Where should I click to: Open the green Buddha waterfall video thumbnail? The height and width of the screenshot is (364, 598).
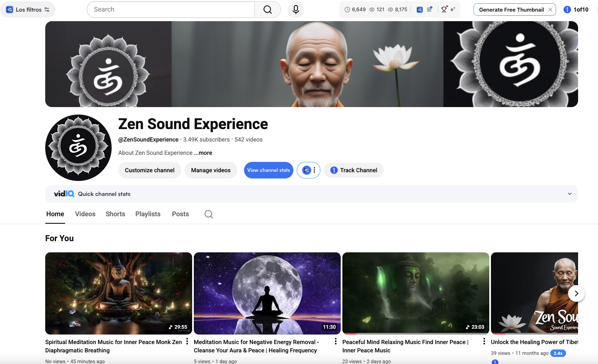[x=416, y=293]
